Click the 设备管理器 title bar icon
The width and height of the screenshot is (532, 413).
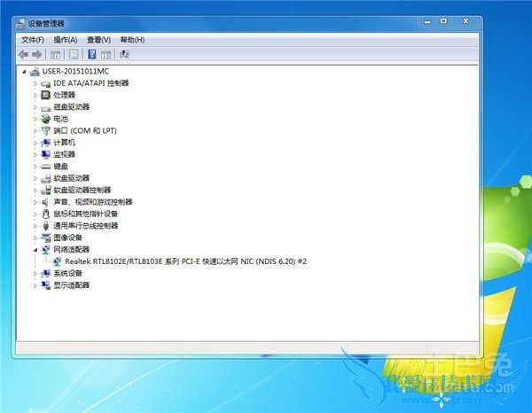[x=20, y=24]
